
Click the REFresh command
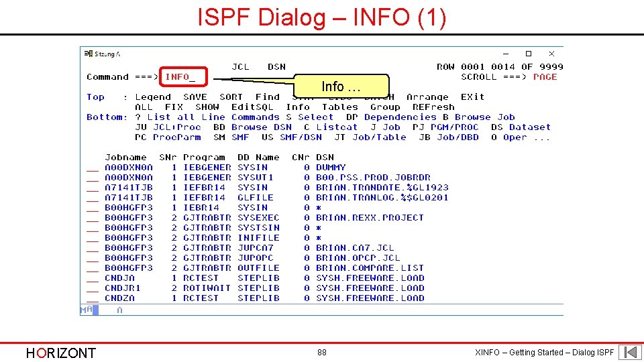point(433,107)
